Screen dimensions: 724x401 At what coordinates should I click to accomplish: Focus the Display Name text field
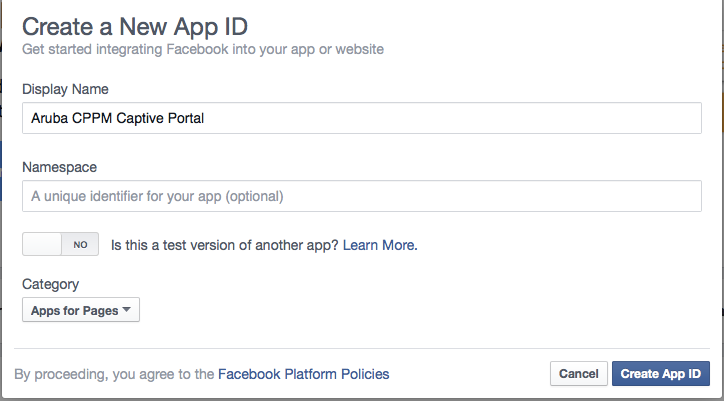pyautogui.click(x=362, y=118)
